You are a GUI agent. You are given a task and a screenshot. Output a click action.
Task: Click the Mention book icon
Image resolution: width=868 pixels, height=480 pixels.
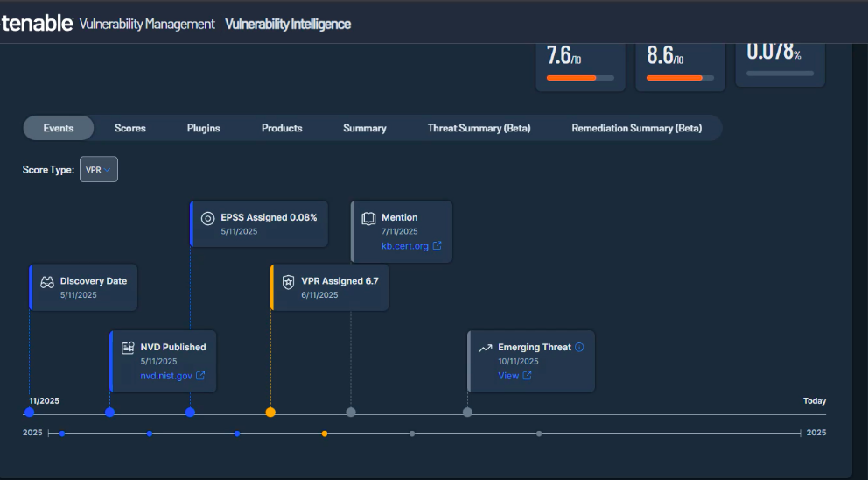(368, 218)
